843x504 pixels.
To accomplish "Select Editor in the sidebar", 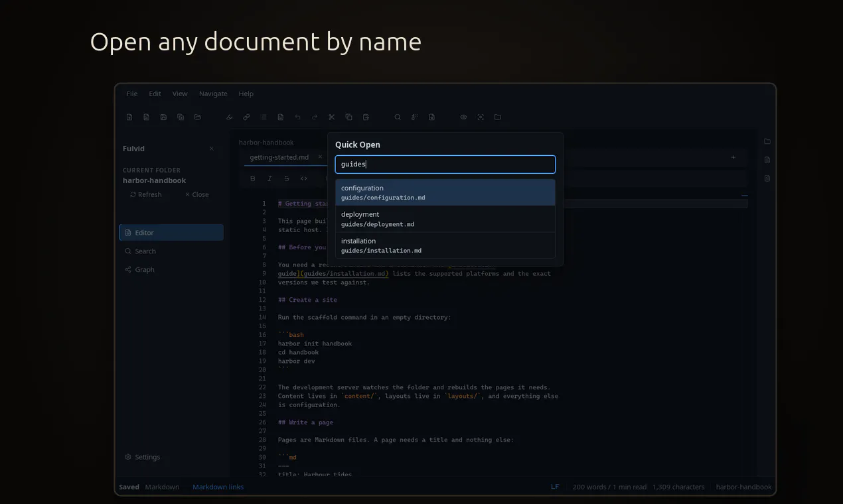I will (x=171, y=233).
